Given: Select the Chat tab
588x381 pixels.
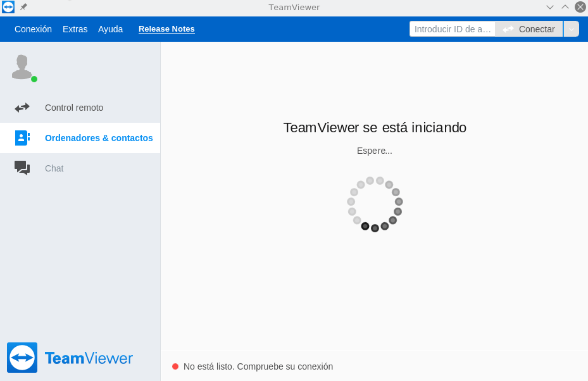Looking at the screenshot, I should pos(80,168).
